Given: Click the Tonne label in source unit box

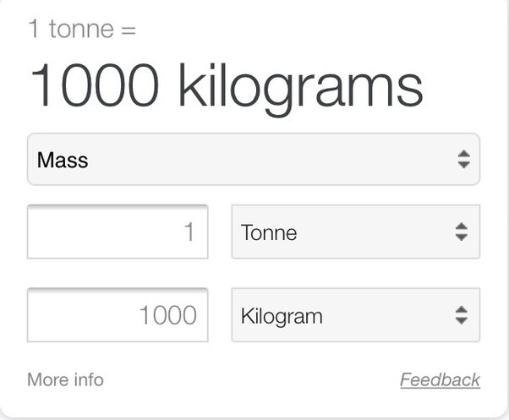Looking at the screenshot, I should [x=269, y=232].
